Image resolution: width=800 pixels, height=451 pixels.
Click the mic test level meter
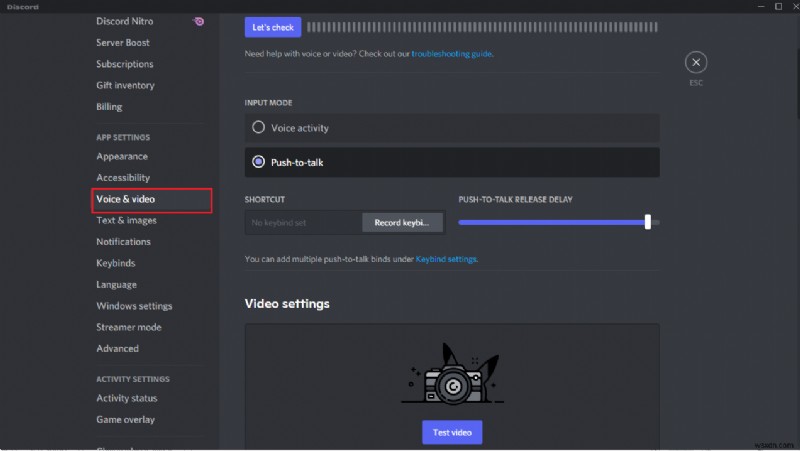pyautogui.click(x=482, y=28)
